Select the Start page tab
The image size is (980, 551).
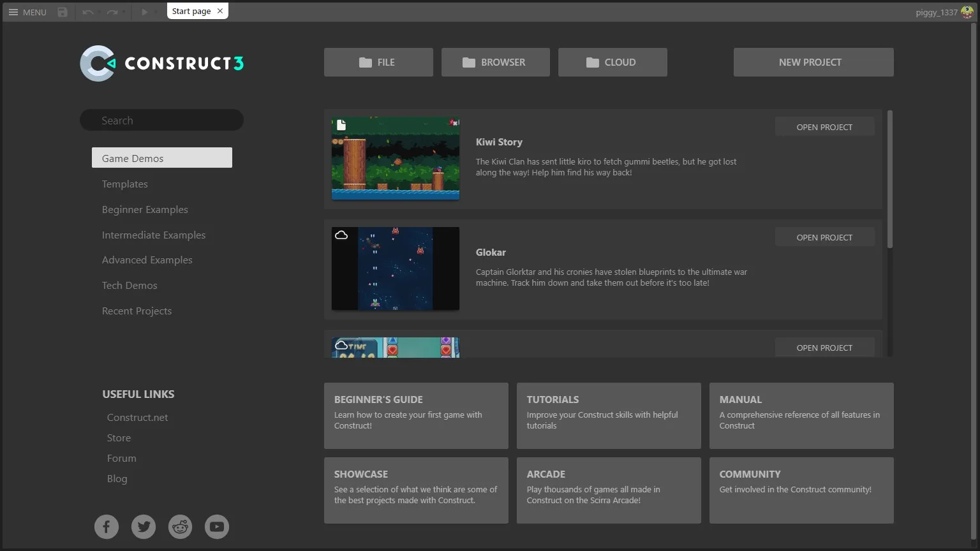(x=198, y=11)
